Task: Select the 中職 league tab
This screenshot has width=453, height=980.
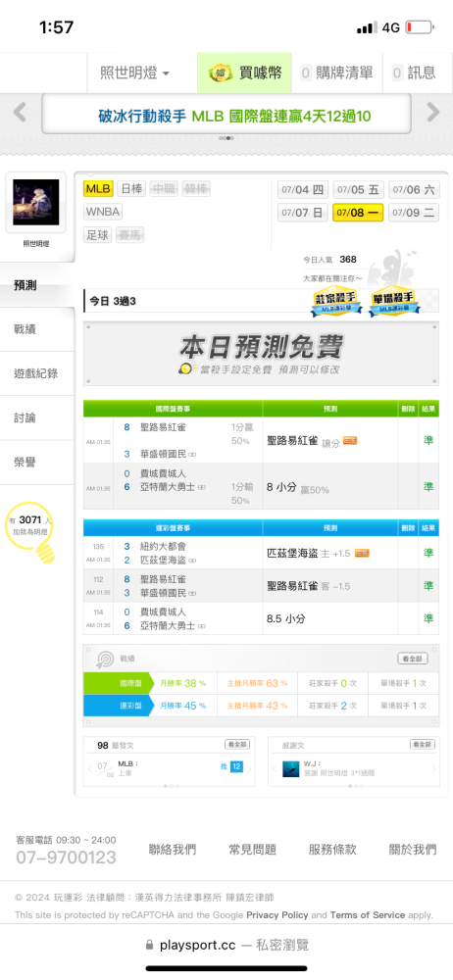Action: (x=164, y=189)
